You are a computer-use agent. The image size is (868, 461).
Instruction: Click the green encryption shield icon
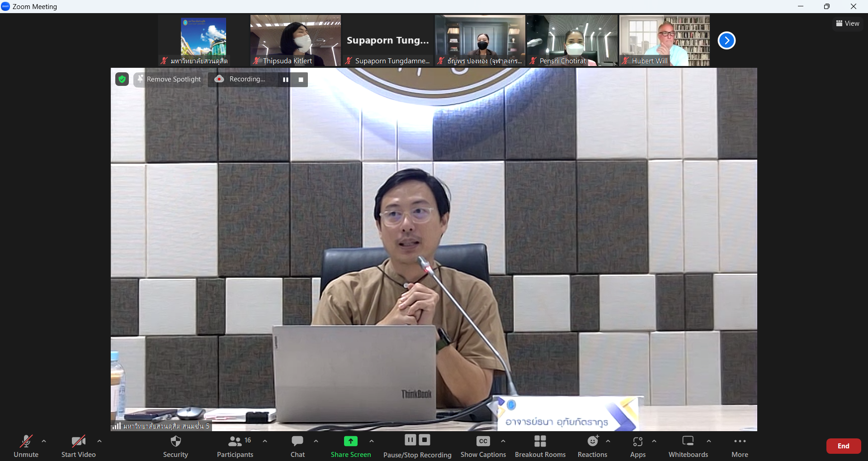[122, 80]
